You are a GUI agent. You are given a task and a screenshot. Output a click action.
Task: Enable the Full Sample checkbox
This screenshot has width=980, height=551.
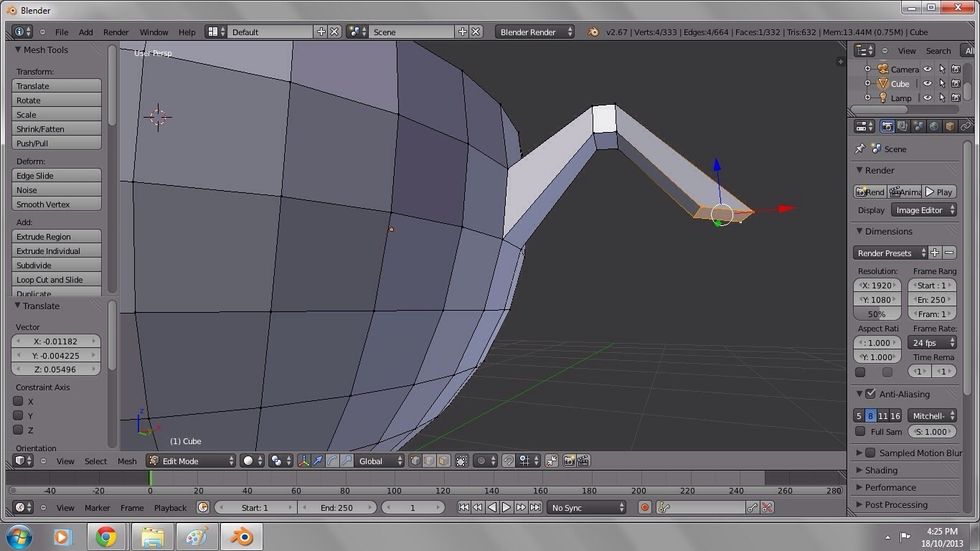click(860, 431)
